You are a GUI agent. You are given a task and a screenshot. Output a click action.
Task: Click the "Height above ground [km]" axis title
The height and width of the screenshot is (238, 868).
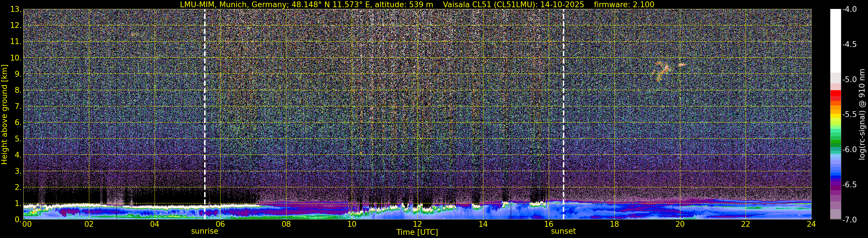click(x=4, y=114)
